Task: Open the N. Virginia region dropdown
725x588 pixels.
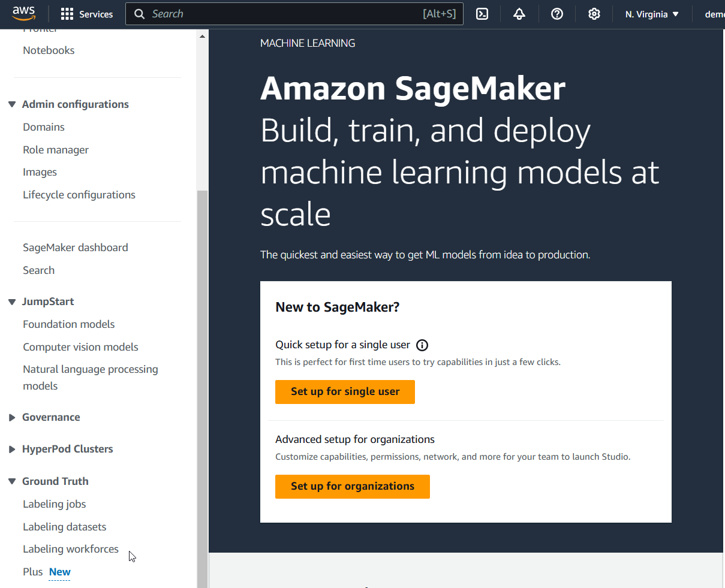Action: (652, 14)
